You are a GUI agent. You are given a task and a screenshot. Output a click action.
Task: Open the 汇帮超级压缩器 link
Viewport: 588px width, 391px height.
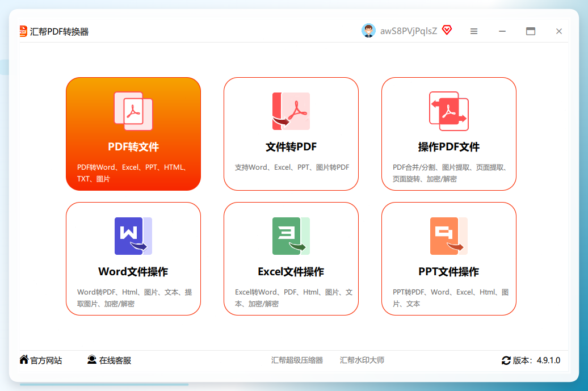click(297, 360)
